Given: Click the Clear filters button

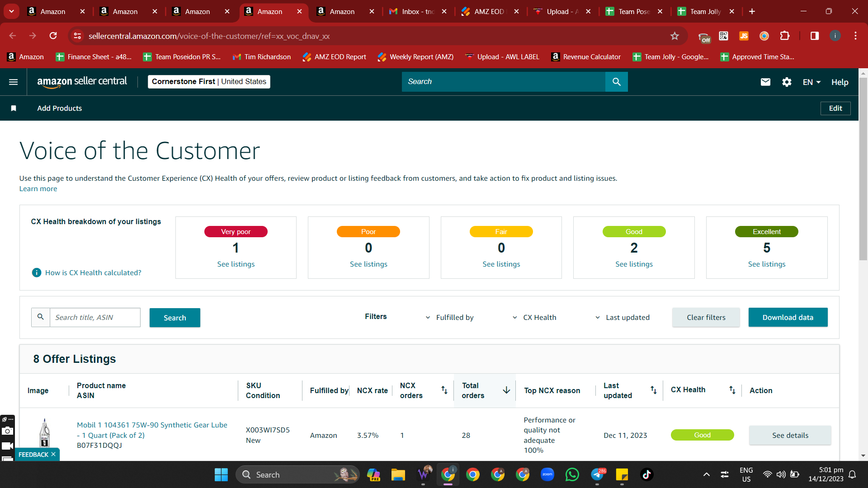Looking at the screenshot, I should 706,317.
